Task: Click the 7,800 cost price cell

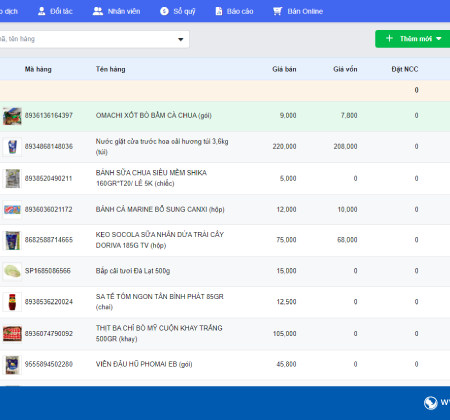Action: (349, 116)
